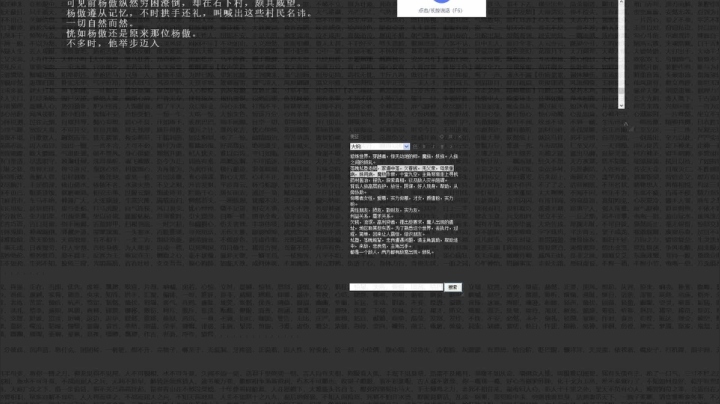The image size is (720, 404).
Task: Click the search input field below the outline
Action: (396, 287)
